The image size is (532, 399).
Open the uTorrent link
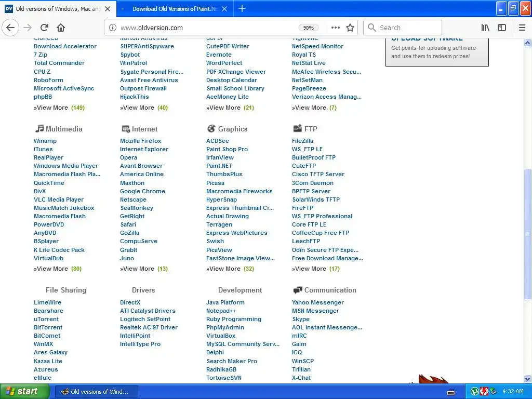[x=46, y=319]
